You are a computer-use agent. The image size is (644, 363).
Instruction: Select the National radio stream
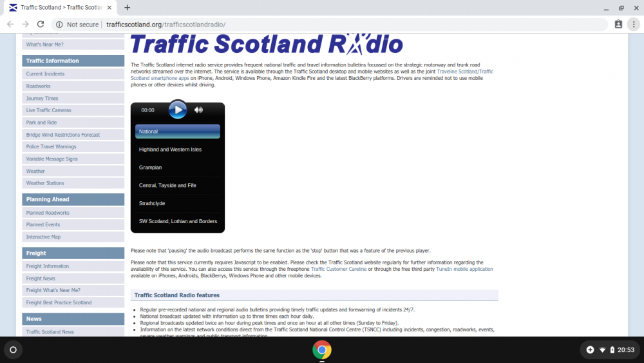tap(178, 132)
